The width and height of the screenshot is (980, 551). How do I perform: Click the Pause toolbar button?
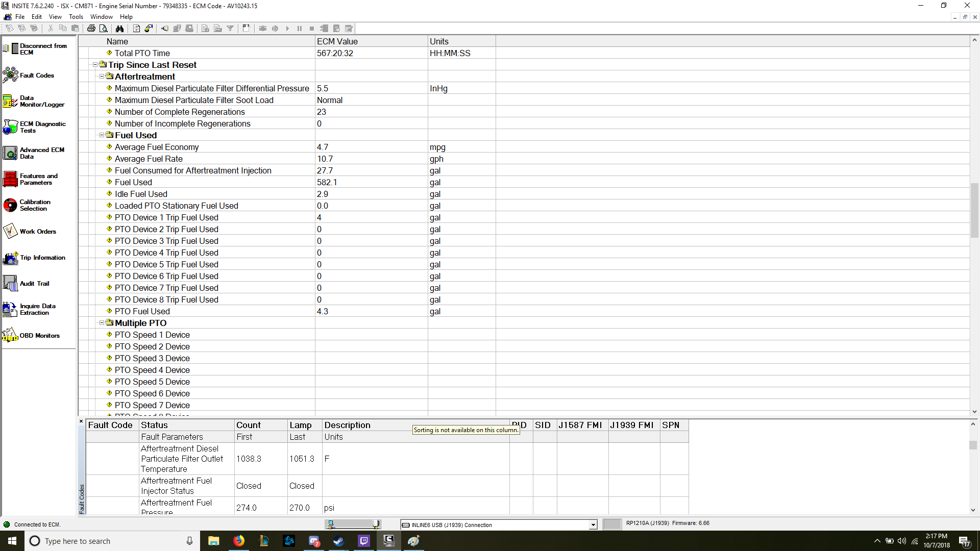click(x=300, y=29)
